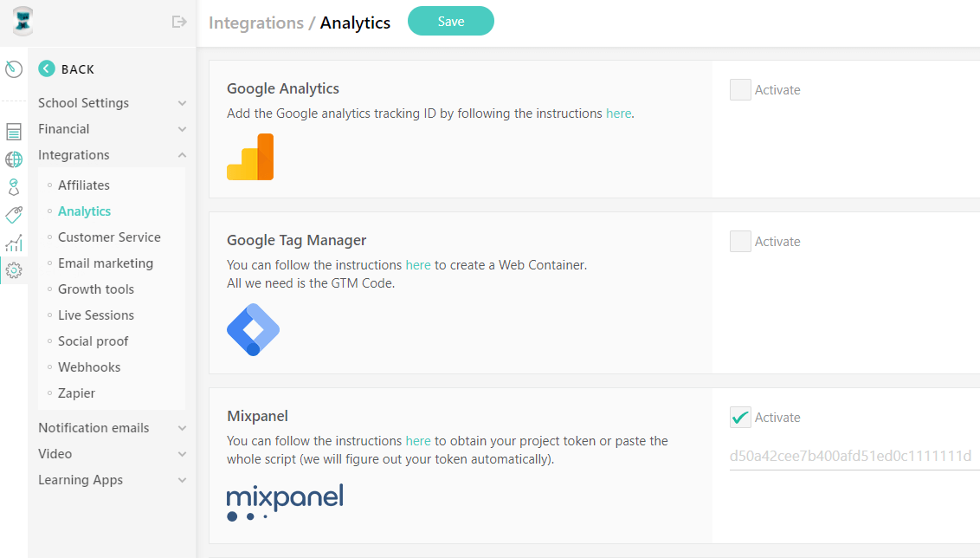The width and height of the screenshot is (980, 558).
Task: Open the Email marketing menu item
Action: coord(106,263)
